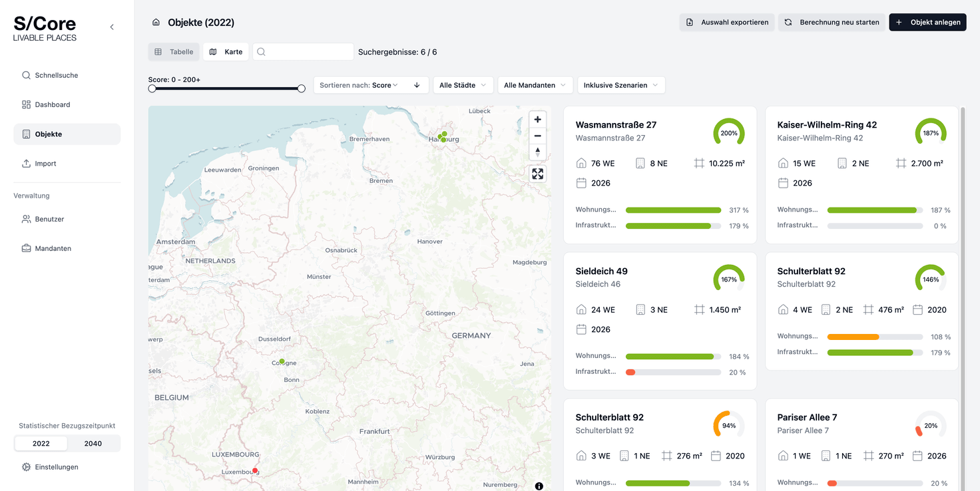Viewport: 980px width, 491px height.
Task: Start recalculation via Berechnung neu starten
Action: [831, 22]
